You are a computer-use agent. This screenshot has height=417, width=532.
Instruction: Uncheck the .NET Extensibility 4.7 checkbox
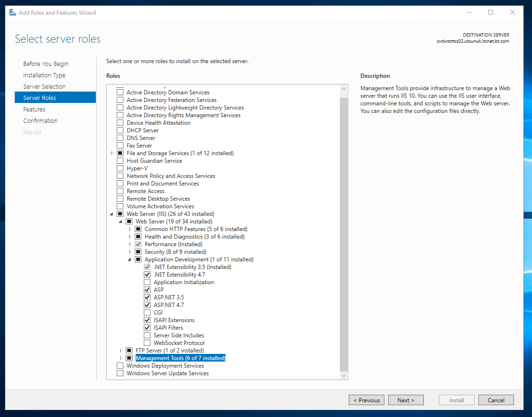[147, 275]
